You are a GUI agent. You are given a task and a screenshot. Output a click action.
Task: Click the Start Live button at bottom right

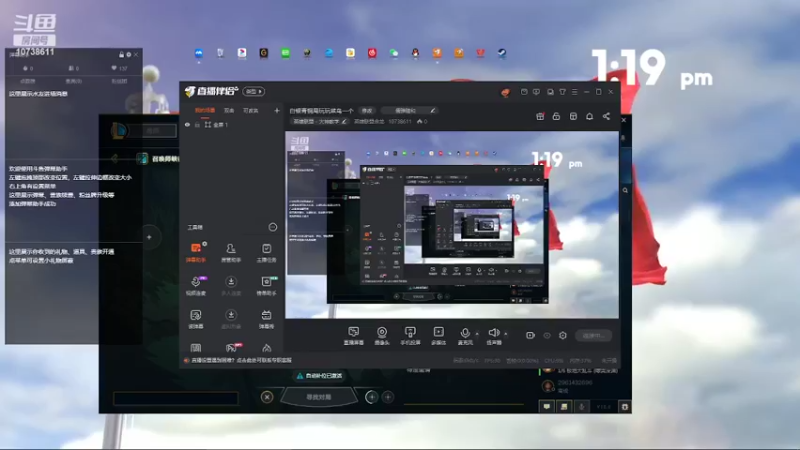click(593, 336)
